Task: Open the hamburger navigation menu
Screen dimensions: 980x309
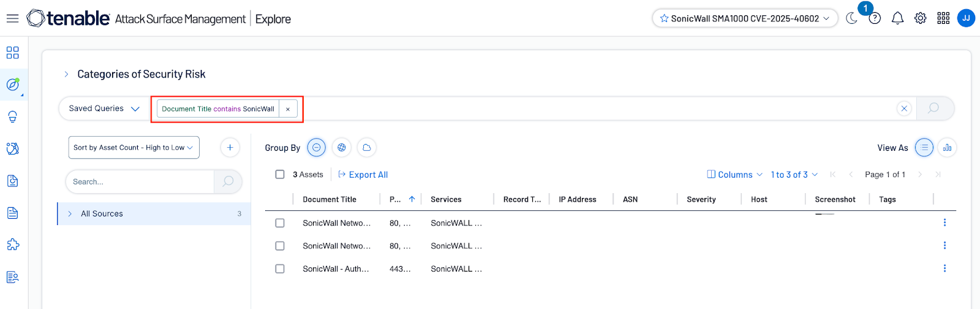Action: [12, 18]
